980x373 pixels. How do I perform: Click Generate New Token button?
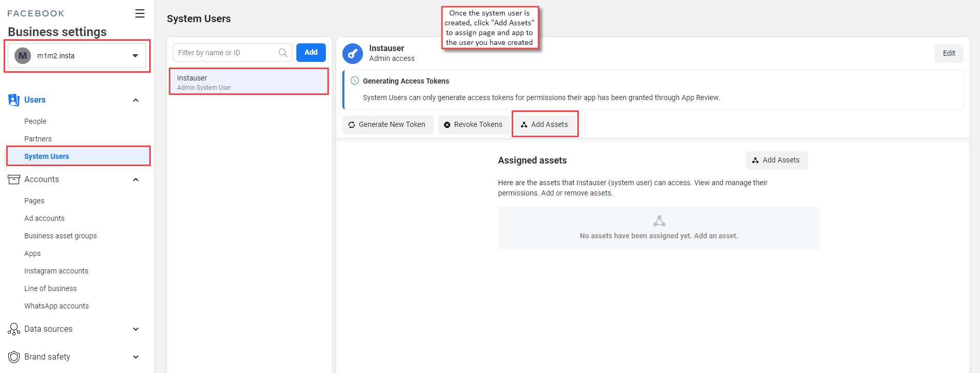[387, 124]
